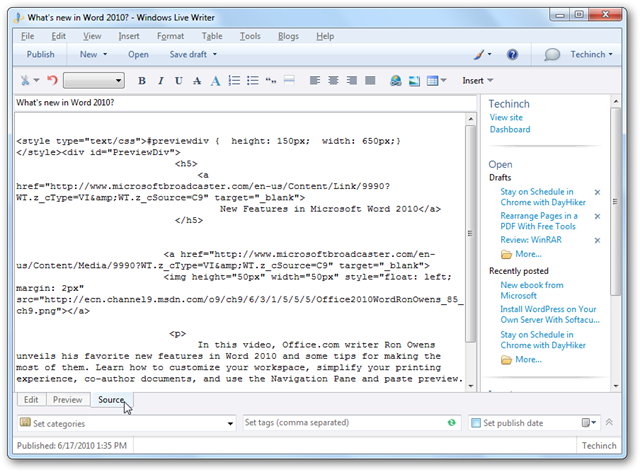Click the Insert table icon
640x472 pixels.
pos(432,81)
